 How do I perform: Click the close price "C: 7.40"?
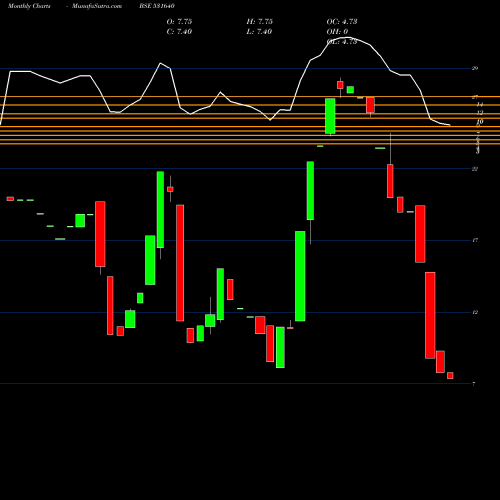pos(179,32)
